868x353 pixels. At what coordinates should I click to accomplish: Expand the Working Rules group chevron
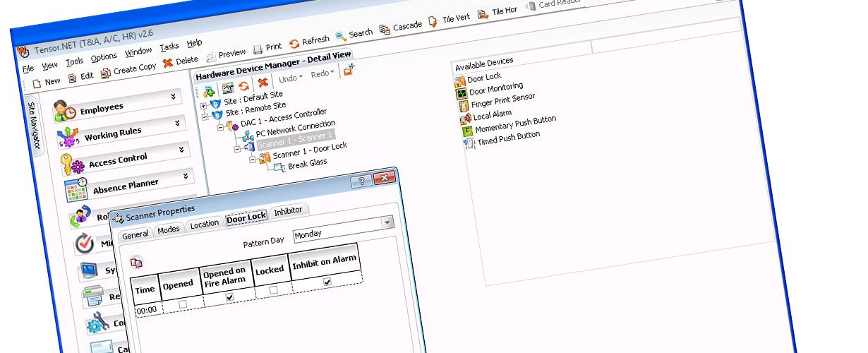point(177,122)
